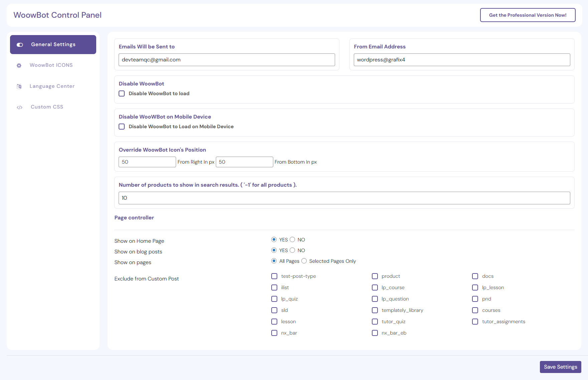The height and width of the screenshot is (380, 588).
Task: Select NO for Show on blog posts
Action: click(x=292, y=250)
